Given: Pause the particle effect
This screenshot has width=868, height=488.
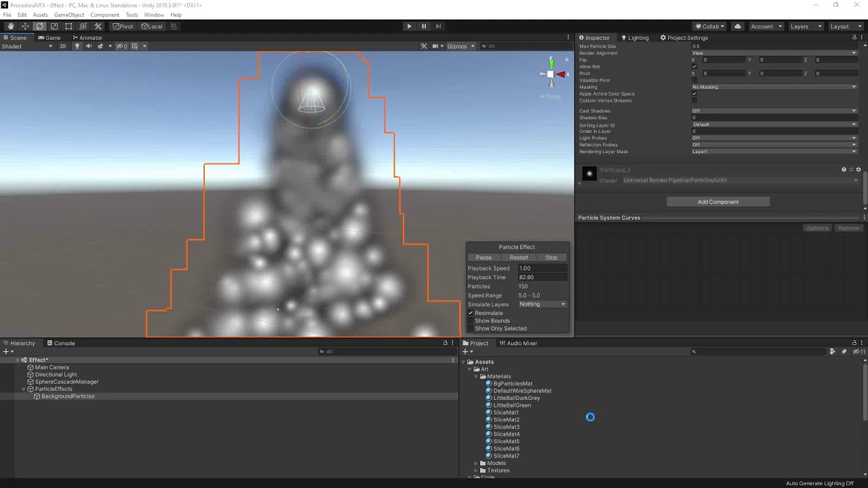Looking at the screenshot, I should click(x=484, y=258).
